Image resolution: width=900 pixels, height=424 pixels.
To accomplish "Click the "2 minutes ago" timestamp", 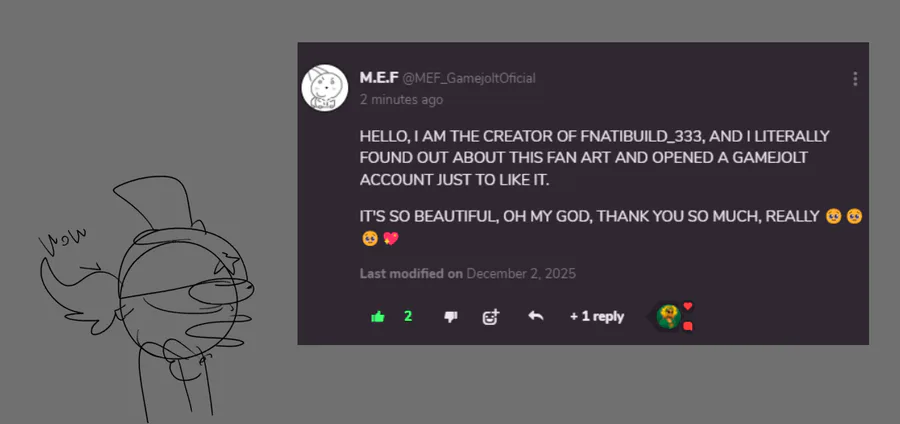I will coord(401,100).
